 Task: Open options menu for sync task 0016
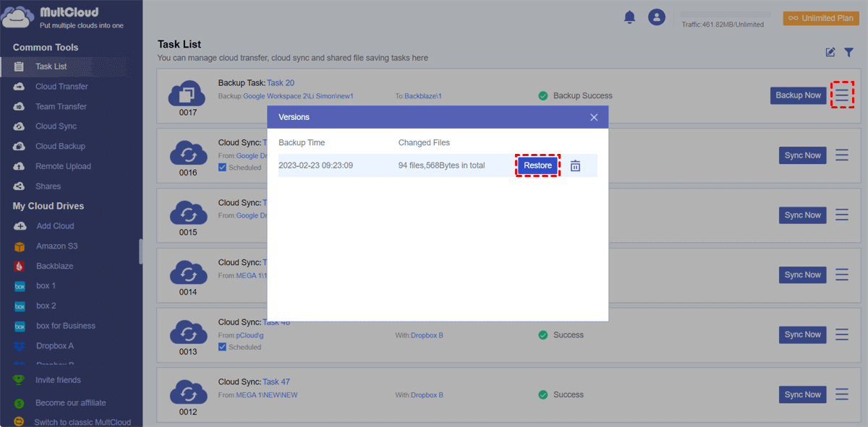(842, 155)
